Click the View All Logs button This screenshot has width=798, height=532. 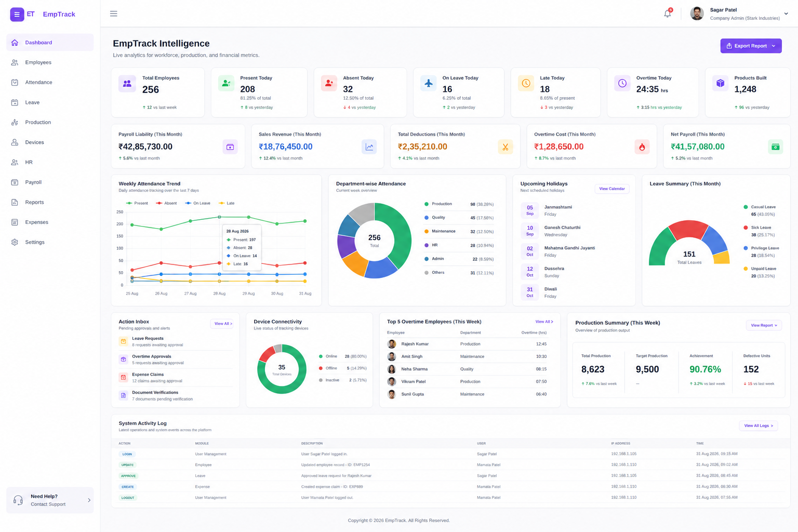[x=759, y=425]
